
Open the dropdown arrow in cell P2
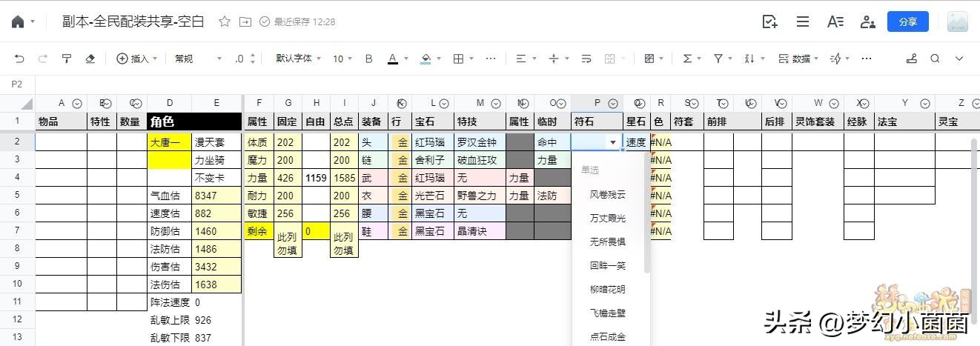[x=613, y=142]
